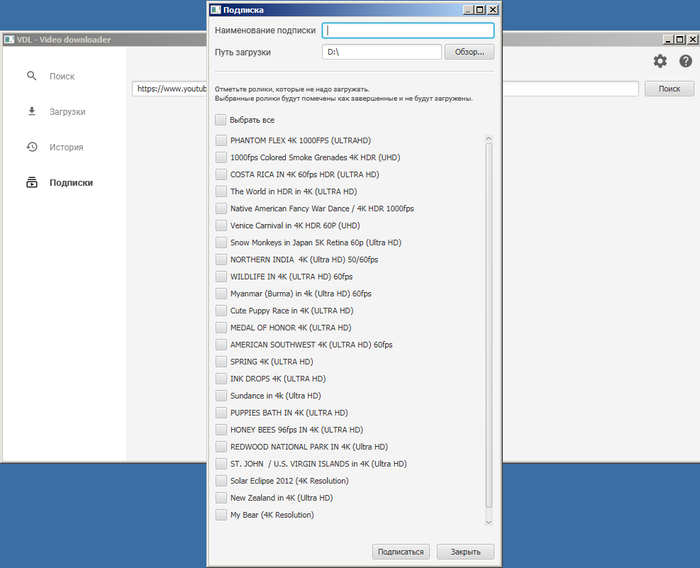Check SPRING 4K (ULTRA HD) video
Image resolution: width=700 pixels, height=568 pixels.
point(221,361)
